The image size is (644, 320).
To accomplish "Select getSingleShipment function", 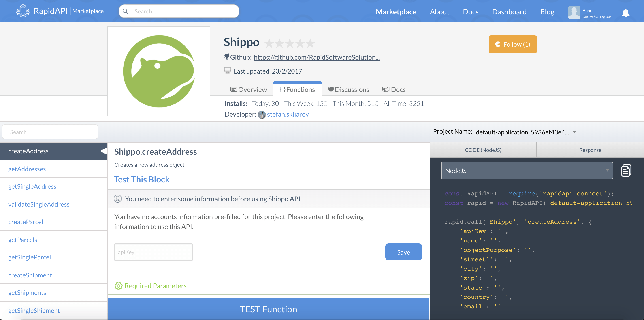I will pyautogui.click(x=54, y=311).
